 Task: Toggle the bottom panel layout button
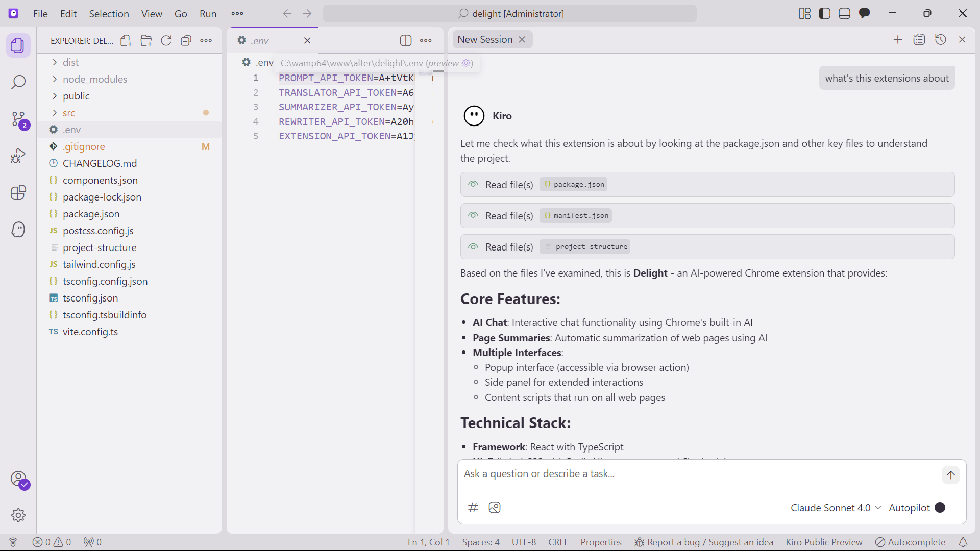(x=844, y=14)
